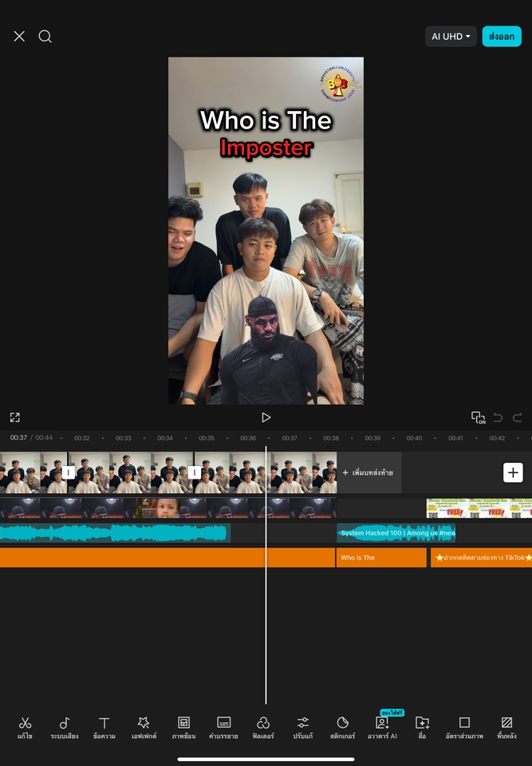
Task: Open the Audio music-note tool
Action: pos(65,728)
